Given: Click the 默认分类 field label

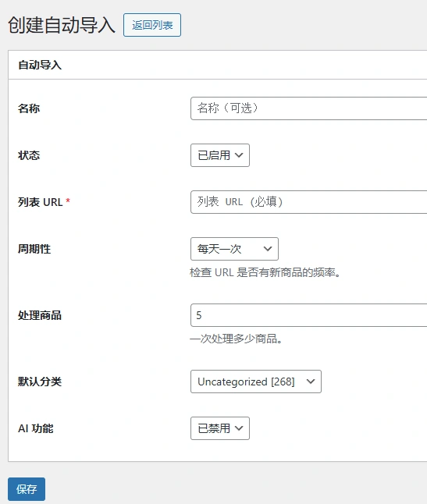Looking at the screenshot, I should (40, 382).
